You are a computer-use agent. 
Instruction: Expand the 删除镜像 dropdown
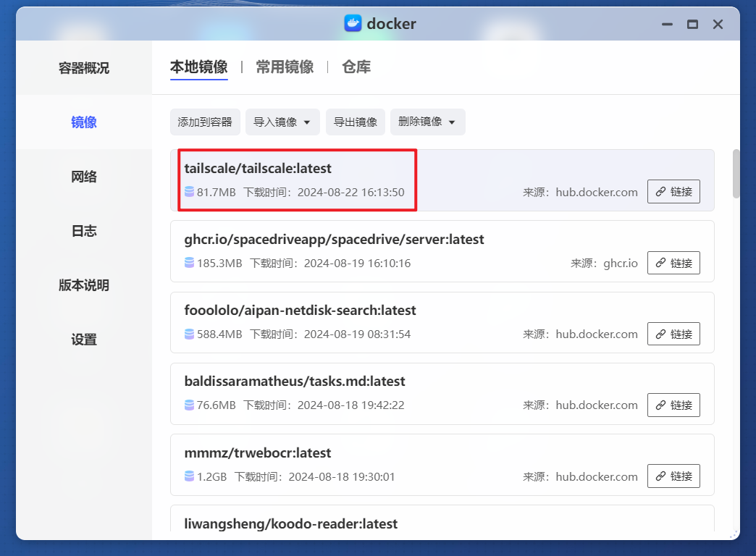[x=428, y=122]
